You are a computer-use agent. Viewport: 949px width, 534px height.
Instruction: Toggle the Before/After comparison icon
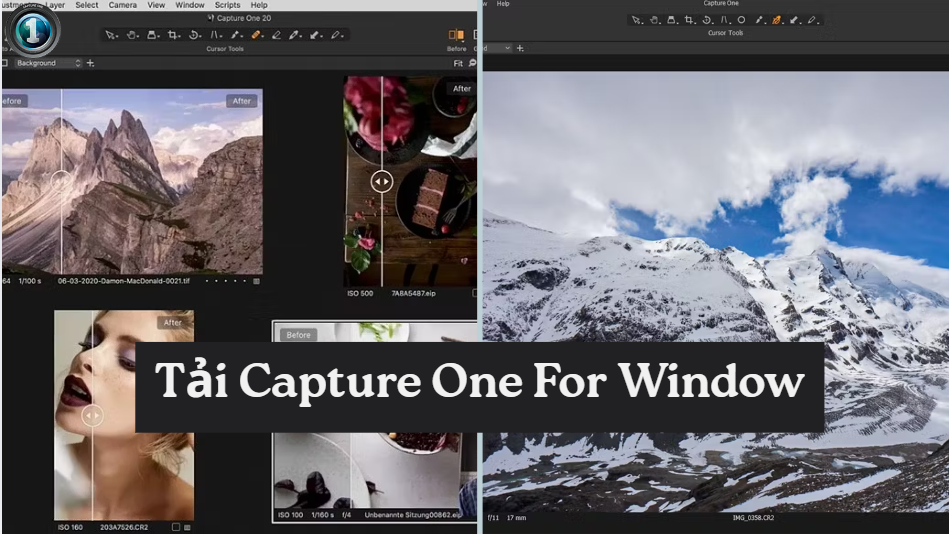[456, 35]
